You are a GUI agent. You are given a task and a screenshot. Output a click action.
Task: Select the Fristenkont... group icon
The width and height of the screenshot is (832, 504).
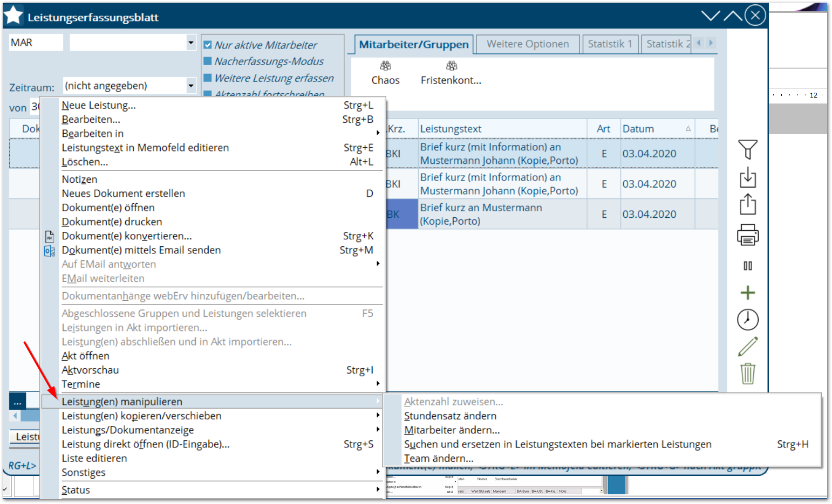[x=452, y=66]
